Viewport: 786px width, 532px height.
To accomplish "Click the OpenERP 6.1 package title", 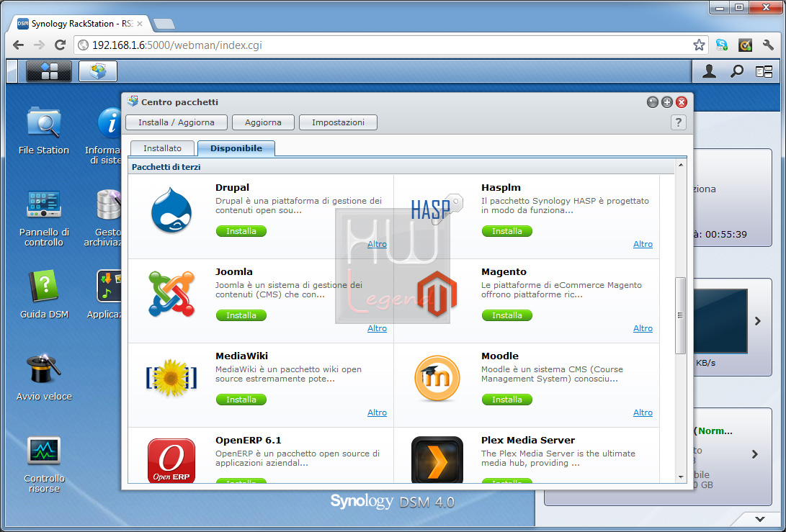I will 248,441.
